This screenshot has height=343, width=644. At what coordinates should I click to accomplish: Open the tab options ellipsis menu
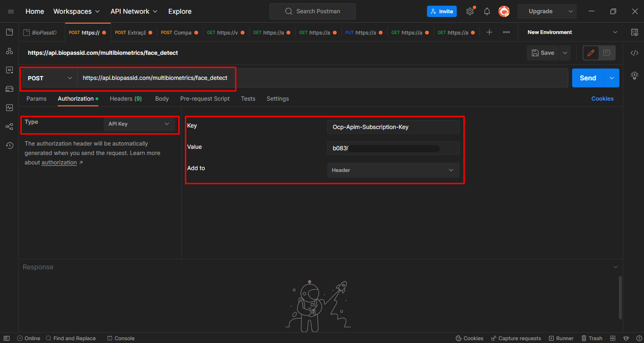click(506, 32)
